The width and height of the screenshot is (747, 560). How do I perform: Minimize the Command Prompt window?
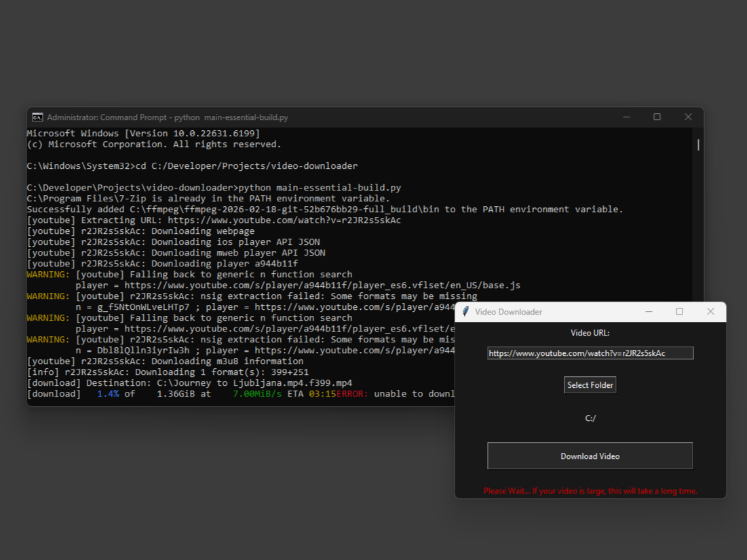(x=626, y=117)
